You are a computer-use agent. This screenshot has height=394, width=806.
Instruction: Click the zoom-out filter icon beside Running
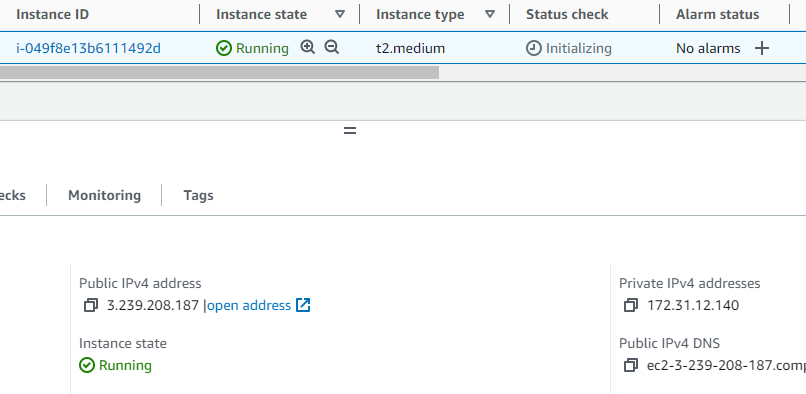[332, 48]
